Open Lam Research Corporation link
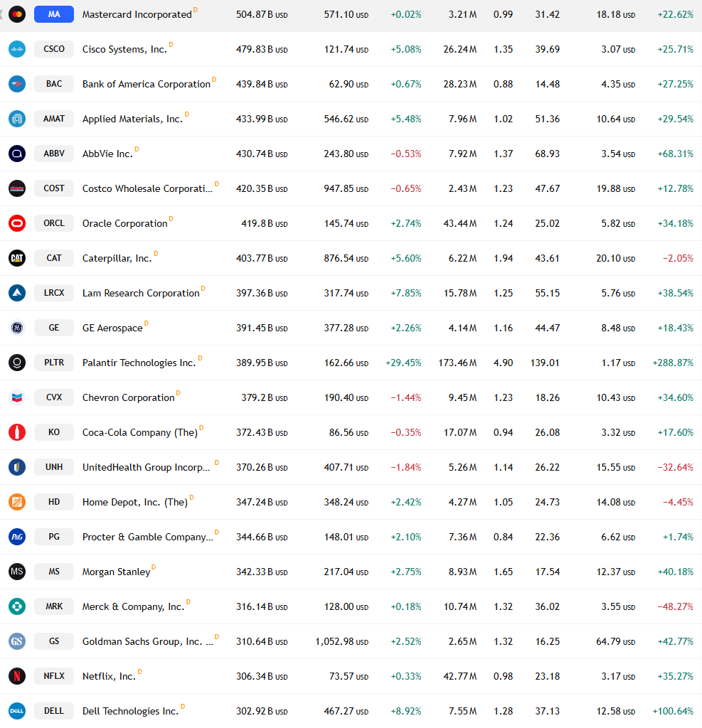Image resolution: width=702 pixels, height=728 pixels. (x=141, y=293)
